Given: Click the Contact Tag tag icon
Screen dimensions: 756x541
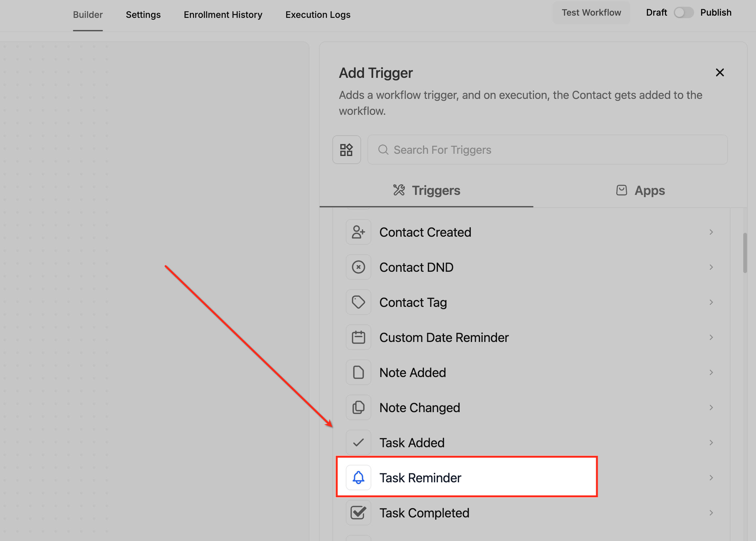Looking at the screenshot, I should (x=358, y=302).
